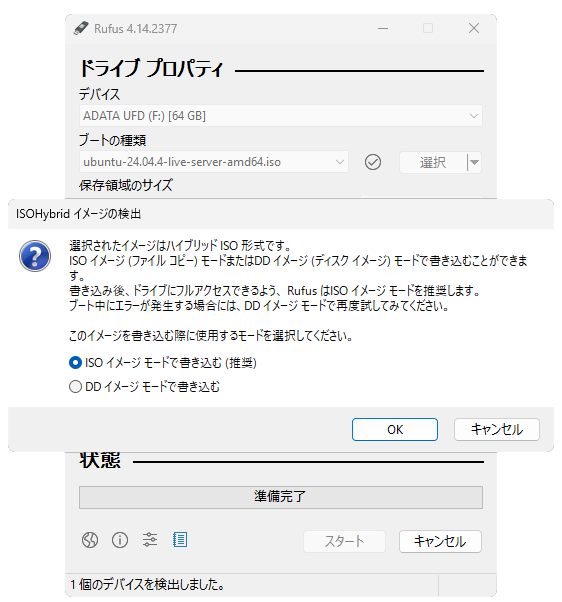This screenshot has height=602, width=562.
Task: Click the このイメージを書き込む際に prompt text
Action: click(x=211, y=336)
